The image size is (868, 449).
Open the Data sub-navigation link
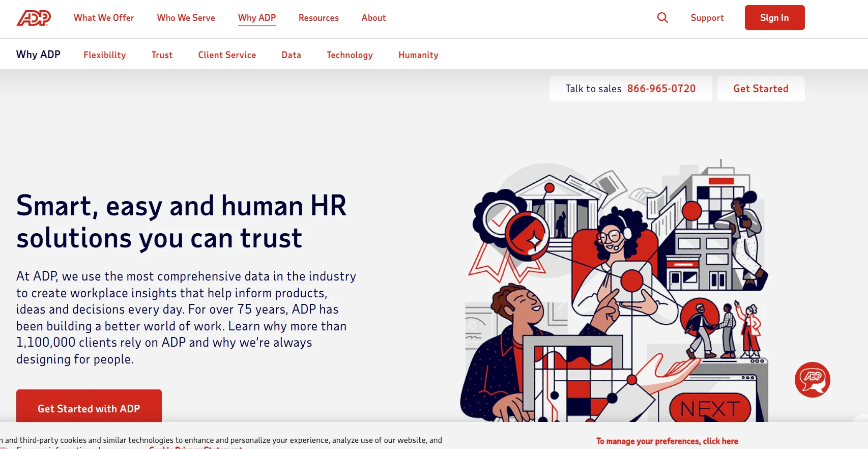click(x=292, y=55)
